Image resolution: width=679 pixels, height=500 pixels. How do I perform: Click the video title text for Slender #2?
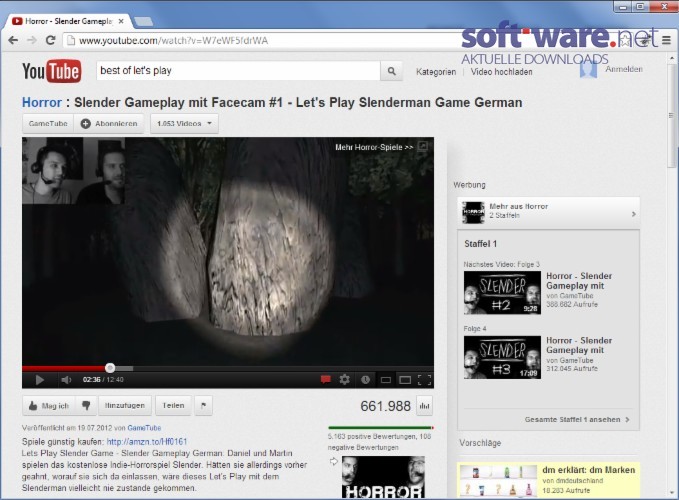579,281
